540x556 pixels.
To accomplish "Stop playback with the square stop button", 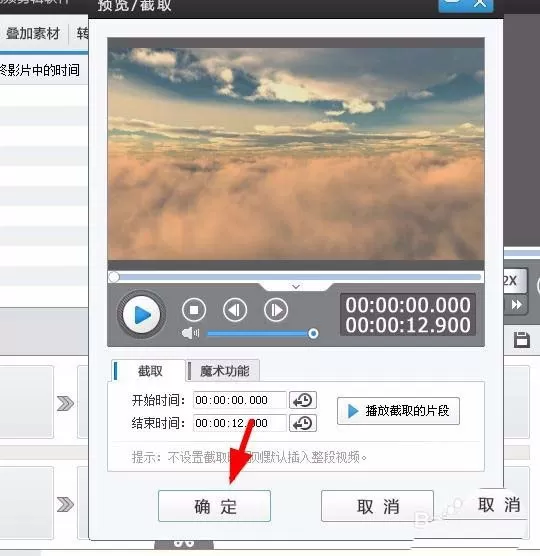I will pos(194,310).
